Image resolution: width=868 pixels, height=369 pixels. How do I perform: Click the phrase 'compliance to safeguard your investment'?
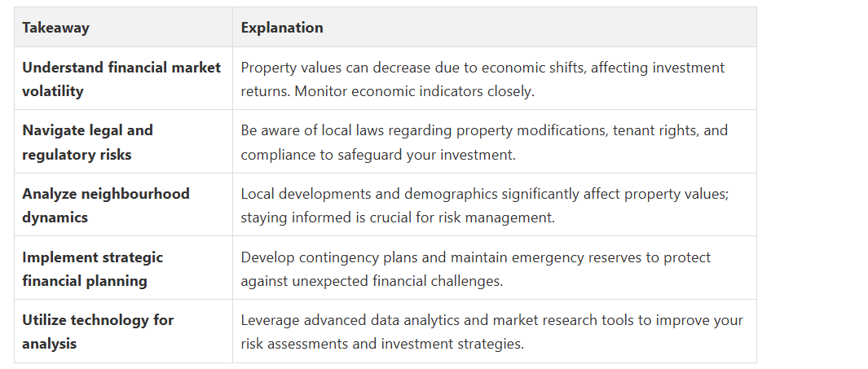coord(377,155)
